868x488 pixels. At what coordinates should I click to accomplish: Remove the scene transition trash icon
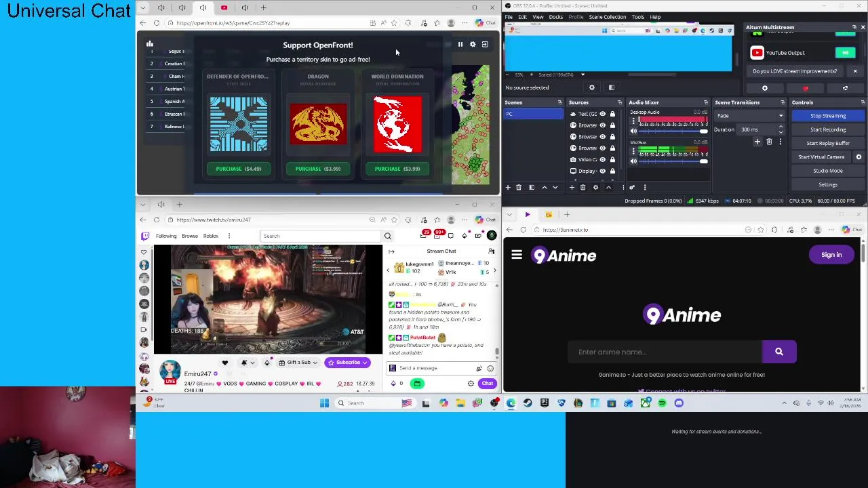pyautogui.click(x=769, y=142)
